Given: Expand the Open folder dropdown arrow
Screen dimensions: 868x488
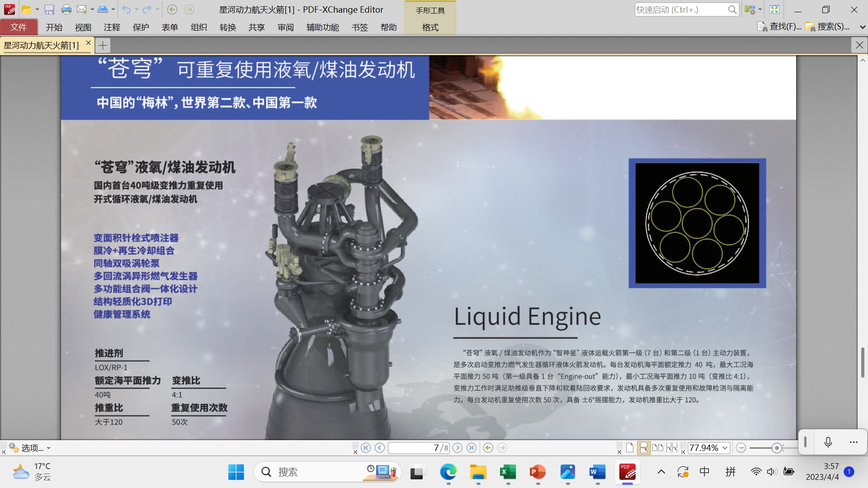Looking at the screenshot, I should point(37,9).
